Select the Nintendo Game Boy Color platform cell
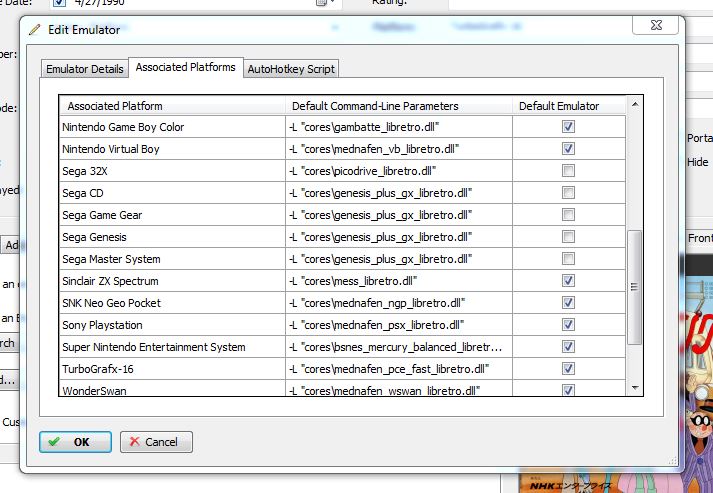The width and height of the screenshot is (713, 493). point(172,127)
